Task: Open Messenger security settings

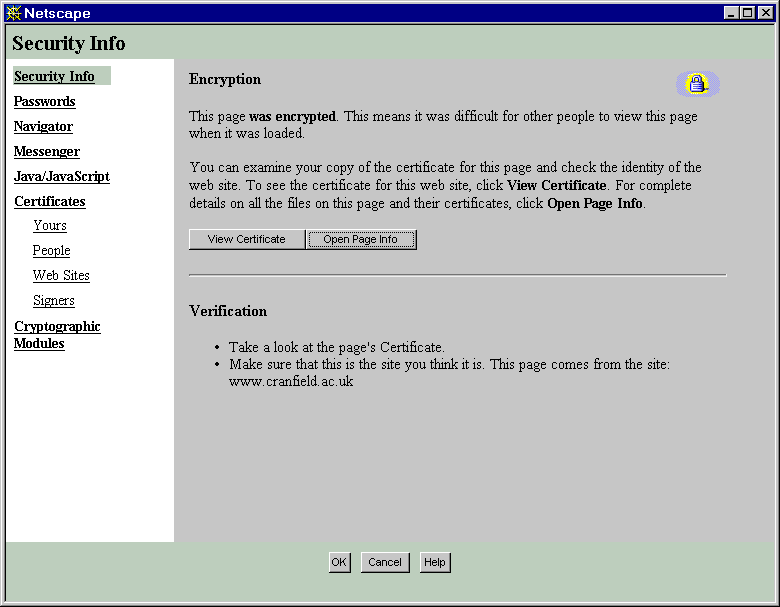Action: pyautogui.click(x=47, y=151)
